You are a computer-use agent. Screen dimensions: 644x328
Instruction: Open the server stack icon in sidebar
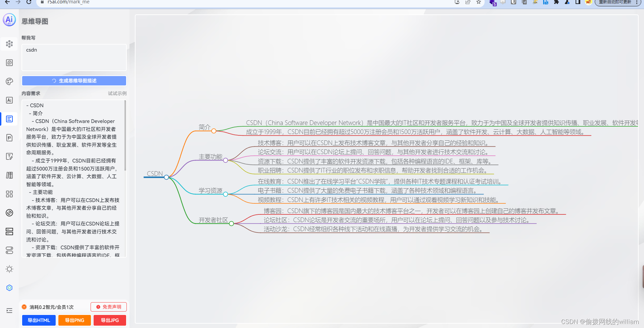click(9, 232)
